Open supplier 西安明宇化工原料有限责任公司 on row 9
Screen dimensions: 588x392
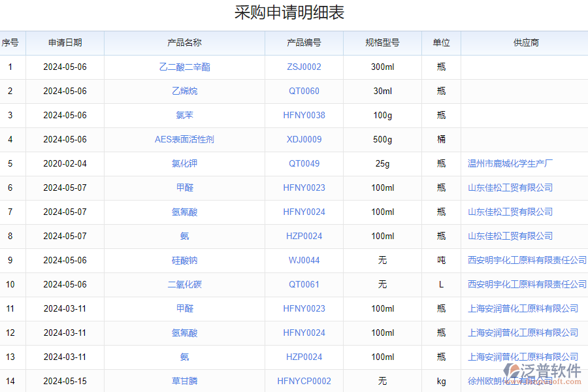526,260
